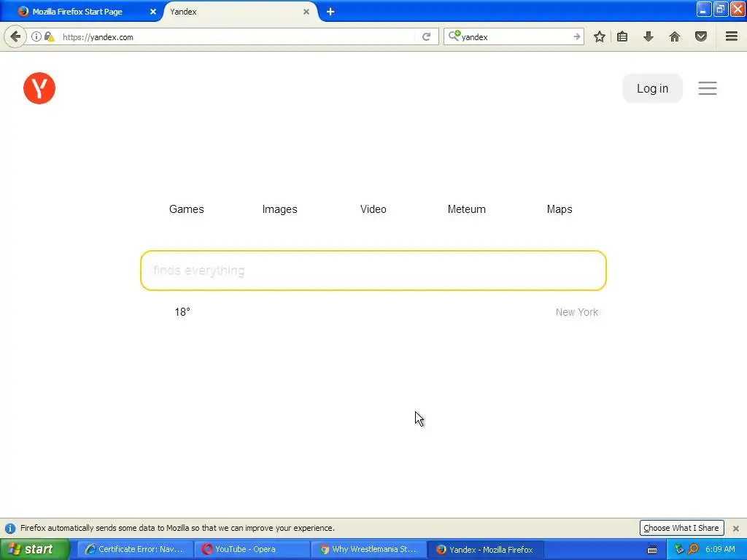The width and height of the screenshot is (747, 560).
Task: Click the orange magnifier tray icon
Action: (693, 549)
